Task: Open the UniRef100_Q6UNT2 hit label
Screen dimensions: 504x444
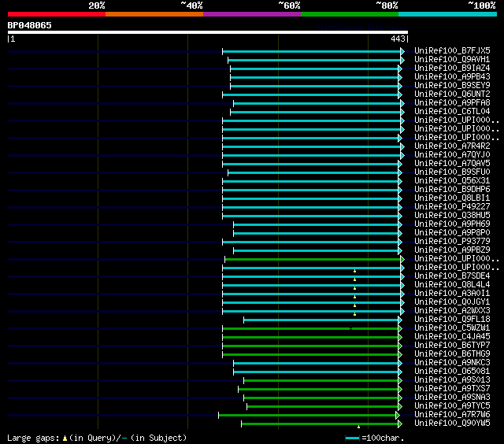Action: coord(452,94)
